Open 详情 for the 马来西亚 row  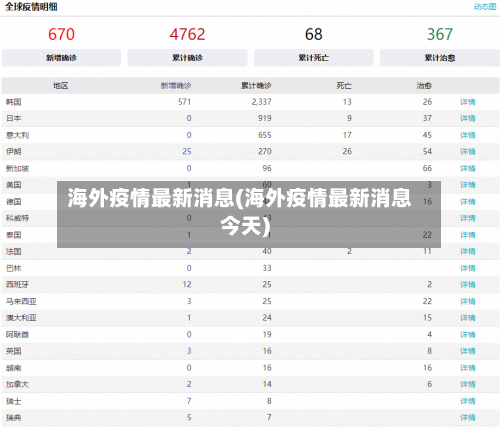(x=468, y=301)
